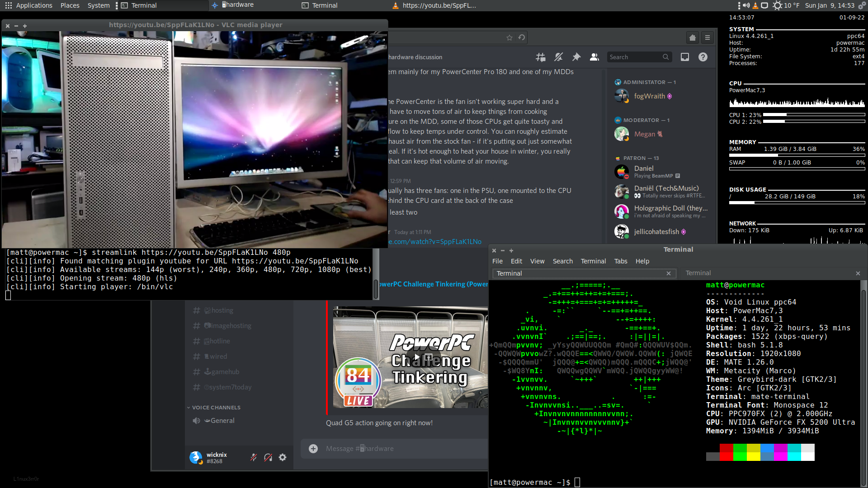Open View menu in mate-terminal
The image size is (868, 488).
coord(537,261)
